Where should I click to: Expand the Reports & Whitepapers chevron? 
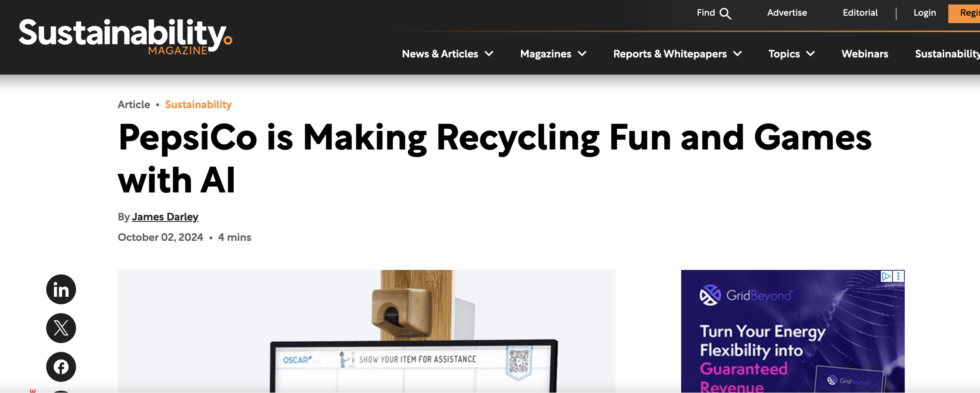(x=737, y=54)
